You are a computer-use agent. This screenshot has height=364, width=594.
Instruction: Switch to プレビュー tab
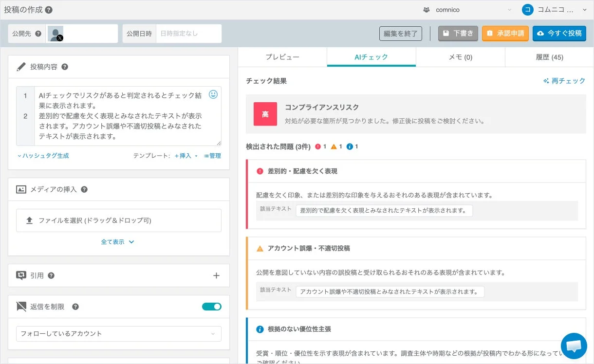[282, 57]
